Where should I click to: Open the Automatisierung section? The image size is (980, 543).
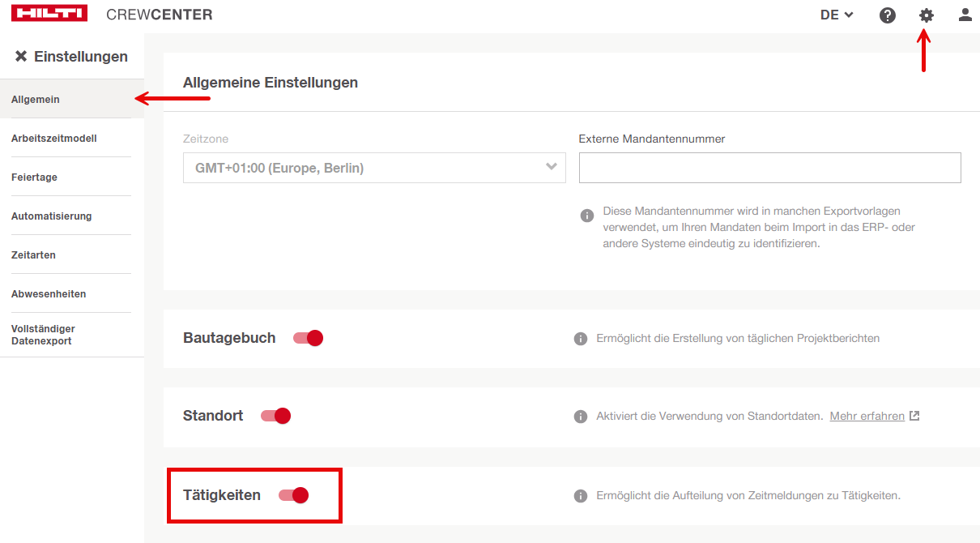click(52, 216)
